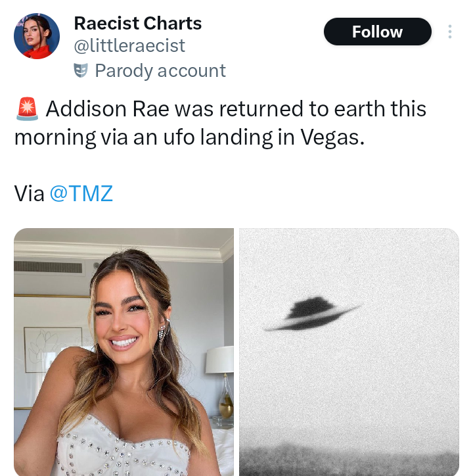
Task: Click the parody account mask icon
Action: (x=81, y=70)
